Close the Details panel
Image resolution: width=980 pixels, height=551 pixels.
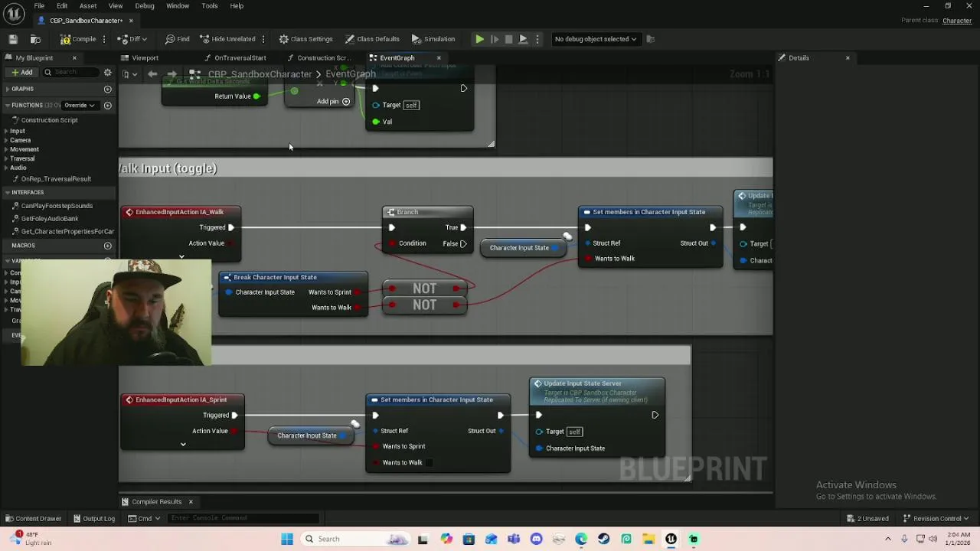point(848,58)
